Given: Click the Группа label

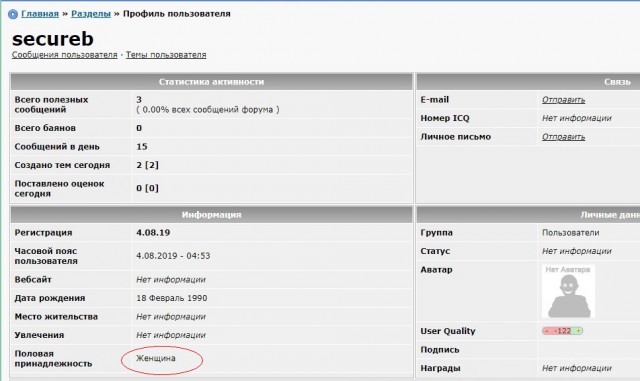Looking at the screenshot, I should coord(436,233).
